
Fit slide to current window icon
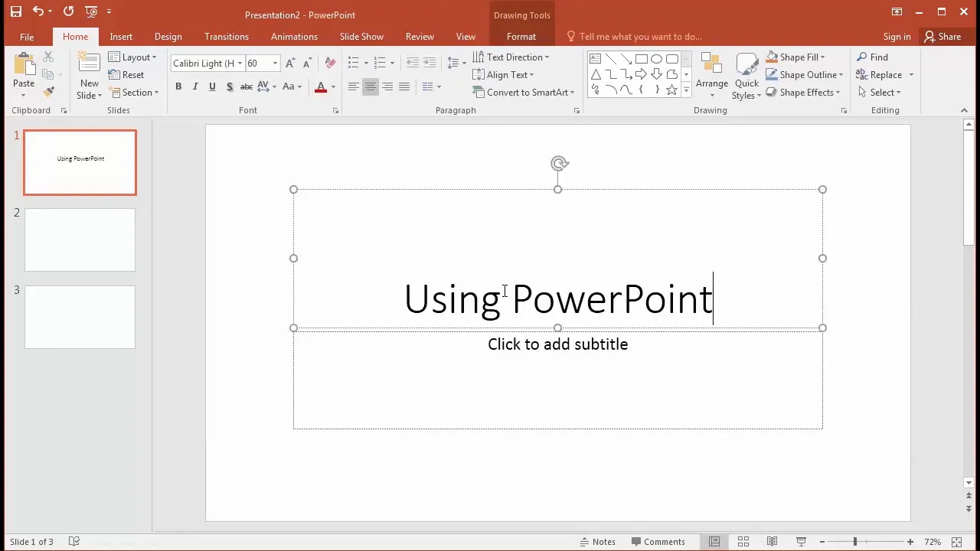(x=955, y=542)
